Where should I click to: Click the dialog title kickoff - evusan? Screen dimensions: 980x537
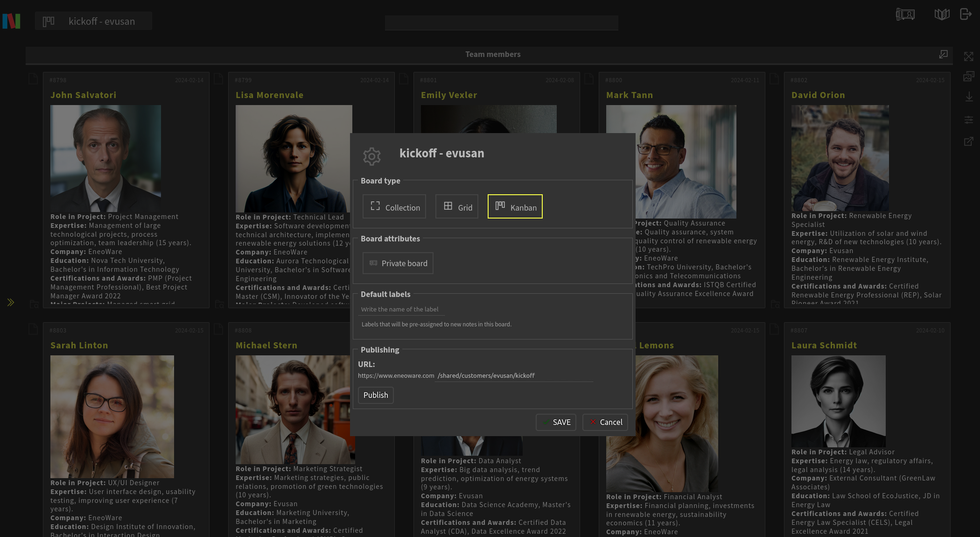[x=442, y=153]
